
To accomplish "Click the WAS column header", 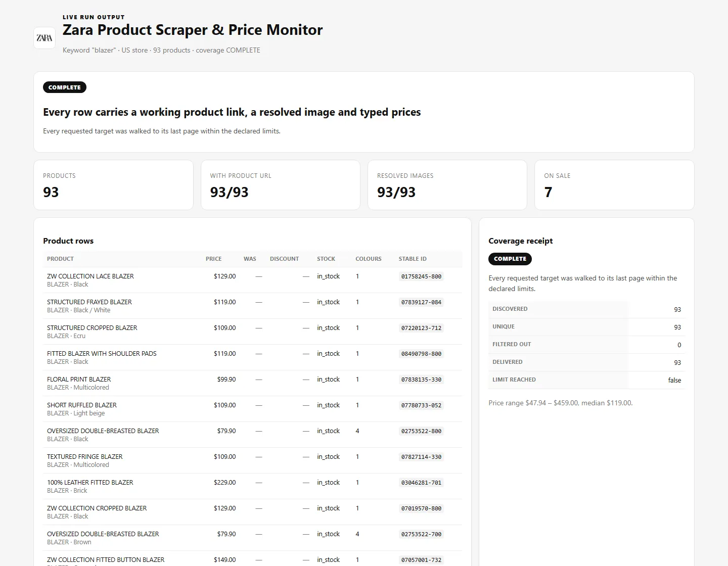I will tap(250, 259).
